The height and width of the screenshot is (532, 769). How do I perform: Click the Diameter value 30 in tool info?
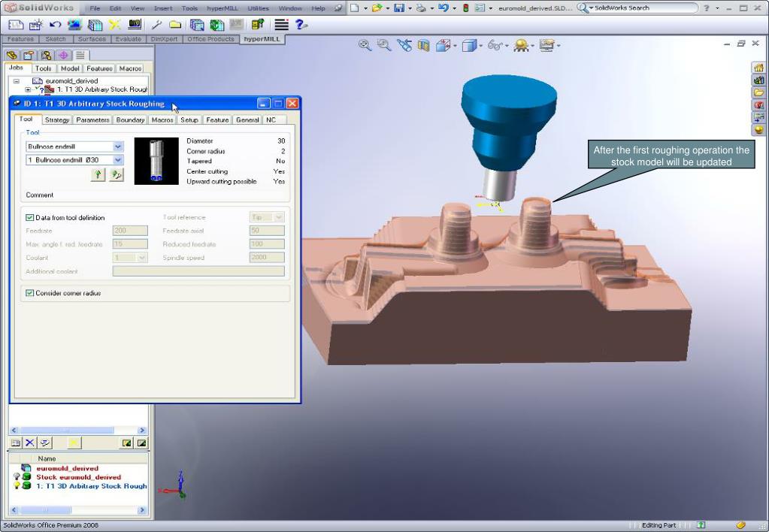click(x=281, y=141)
